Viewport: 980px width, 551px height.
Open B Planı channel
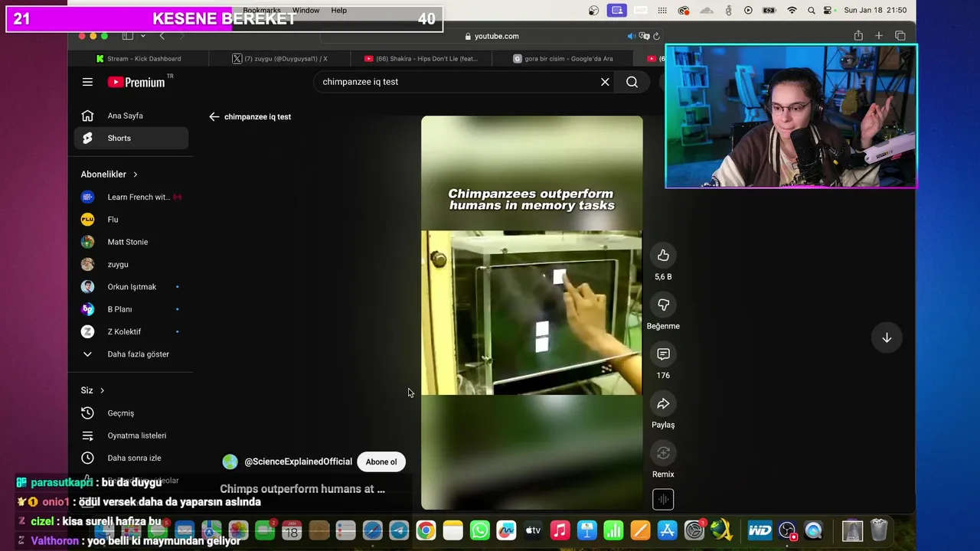tap(131, 309)
